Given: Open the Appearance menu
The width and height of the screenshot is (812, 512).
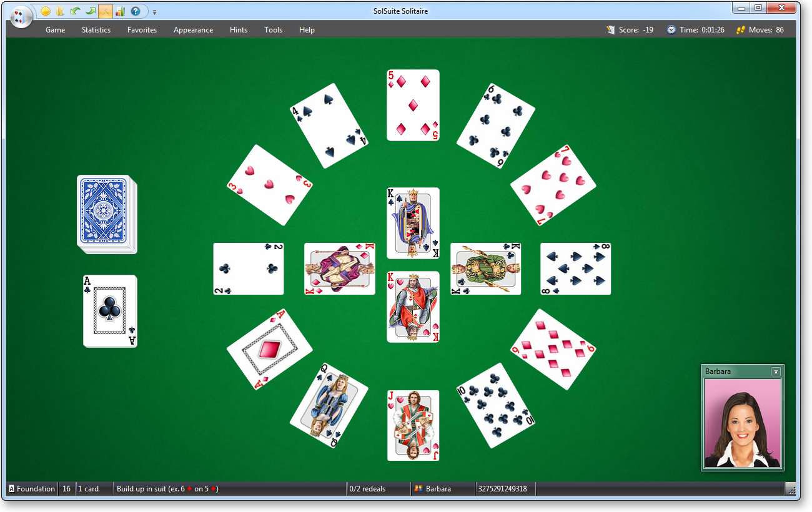Looking at the screenshot, I should coord(193,30).
